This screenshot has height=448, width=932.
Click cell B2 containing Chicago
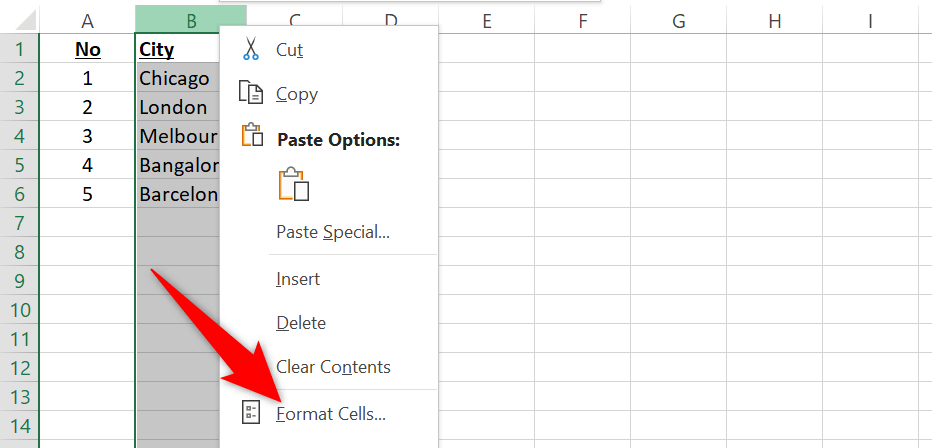click(x=175, y=78)
